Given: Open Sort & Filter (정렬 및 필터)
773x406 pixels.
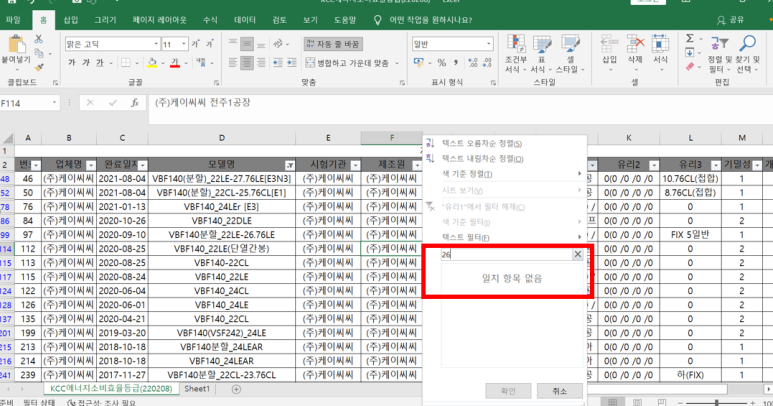Looking at the screenshot, I should click(719, 54).
